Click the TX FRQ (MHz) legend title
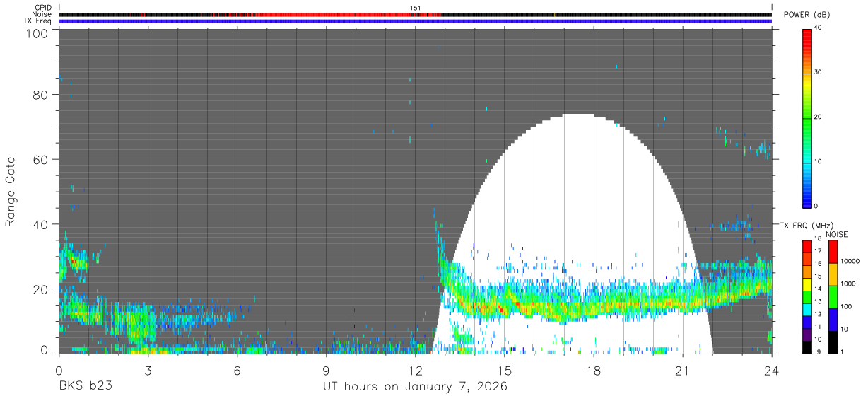The image size is (868, 401). point(807,225)
